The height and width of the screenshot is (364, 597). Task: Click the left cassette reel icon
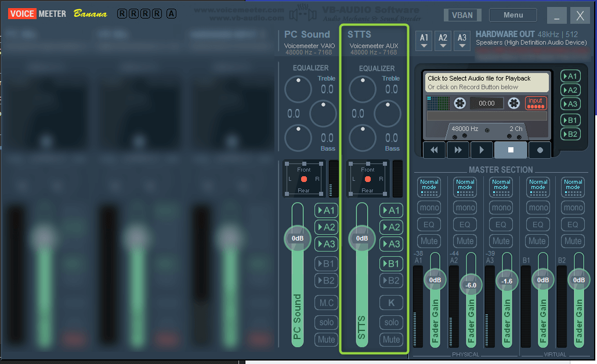point(460,103)
